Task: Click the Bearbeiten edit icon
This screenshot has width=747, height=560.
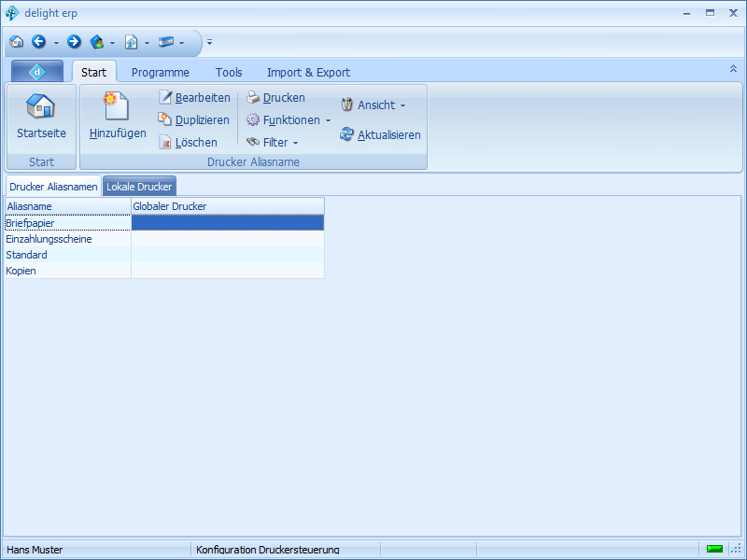Action: (x=165, y=98)
